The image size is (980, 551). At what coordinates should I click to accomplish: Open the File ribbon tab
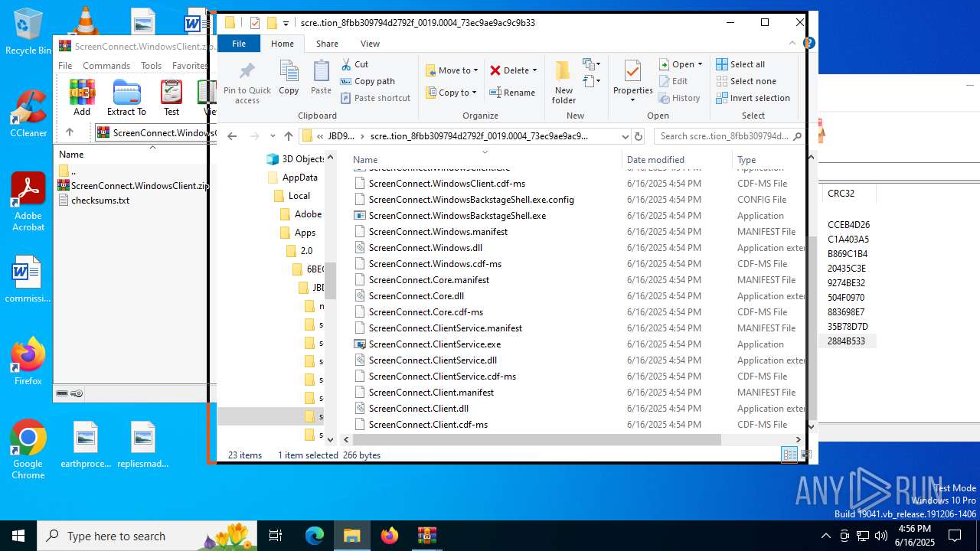point(239,44)
